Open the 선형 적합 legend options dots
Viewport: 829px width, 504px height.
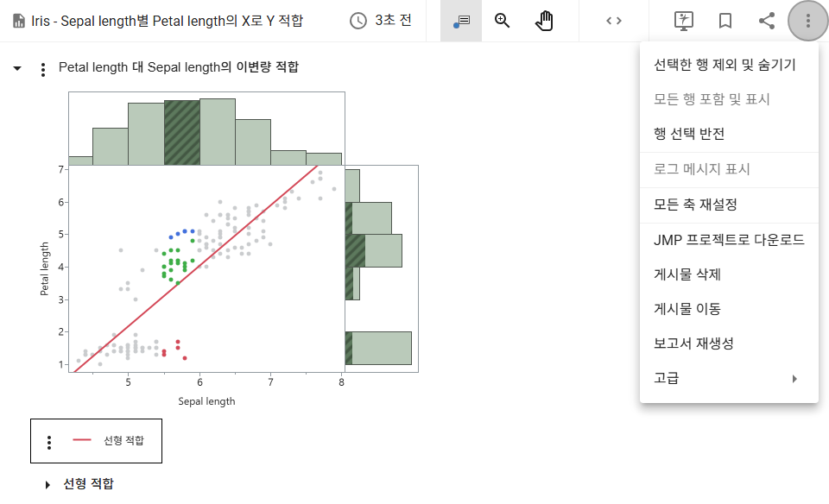[x=49, y=442]
